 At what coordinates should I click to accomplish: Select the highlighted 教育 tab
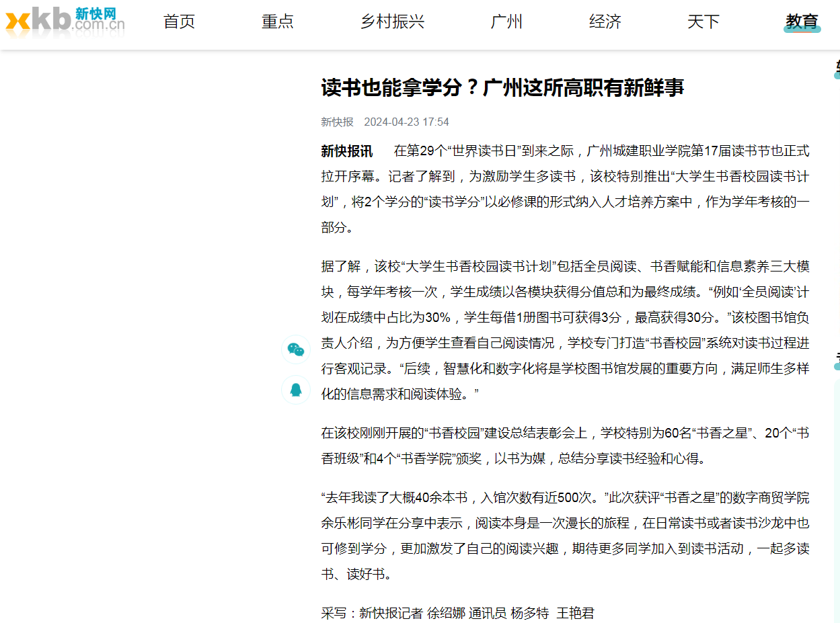[802, 22]
